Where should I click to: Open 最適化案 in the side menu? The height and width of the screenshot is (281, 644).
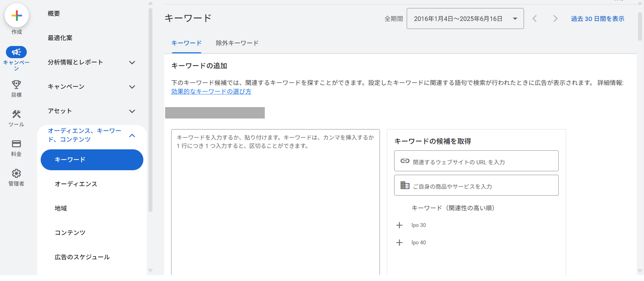(x=60, y=38)
